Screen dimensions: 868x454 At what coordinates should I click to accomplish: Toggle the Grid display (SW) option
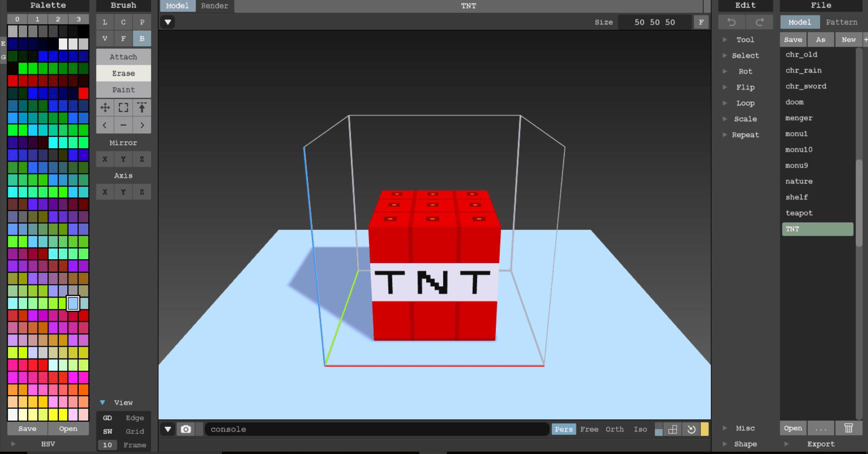coord(108,431)
